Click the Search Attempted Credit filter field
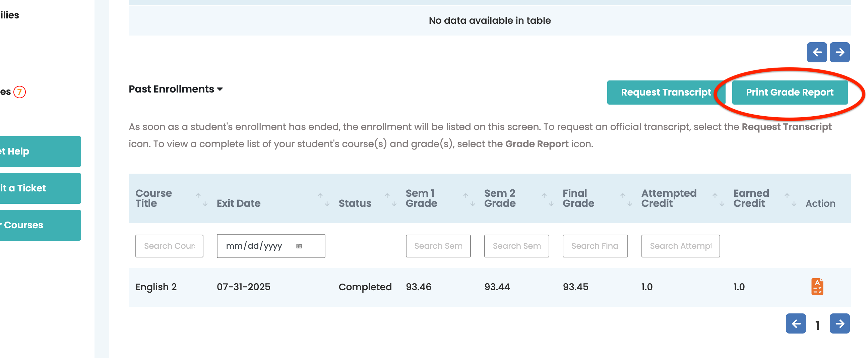The image size is (868, 358). (x=680, y=246)
